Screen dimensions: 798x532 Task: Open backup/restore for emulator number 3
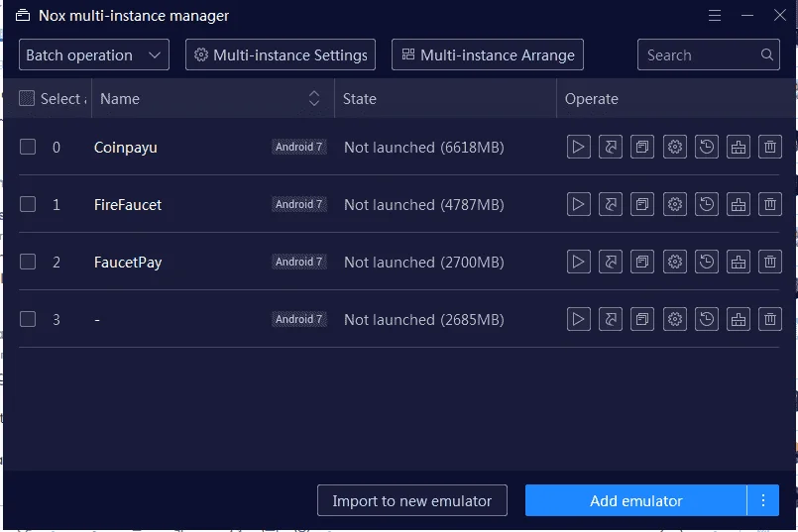pos(707,319)
